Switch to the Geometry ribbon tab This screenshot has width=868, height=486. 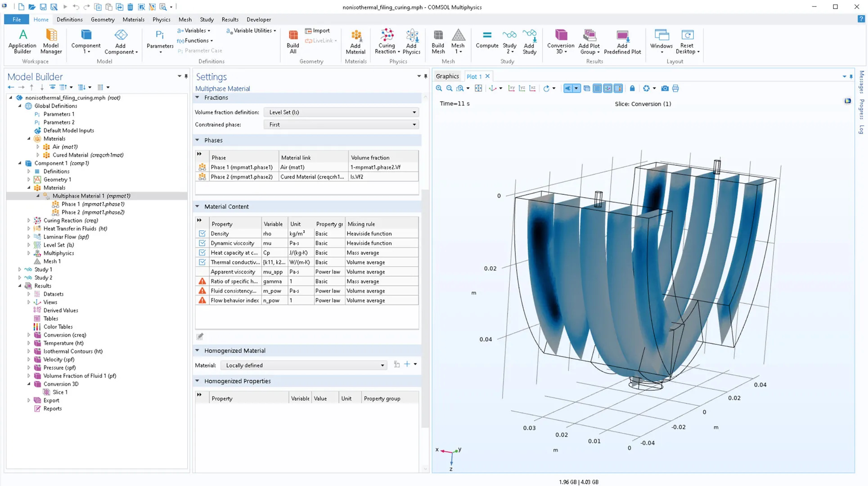103,19
